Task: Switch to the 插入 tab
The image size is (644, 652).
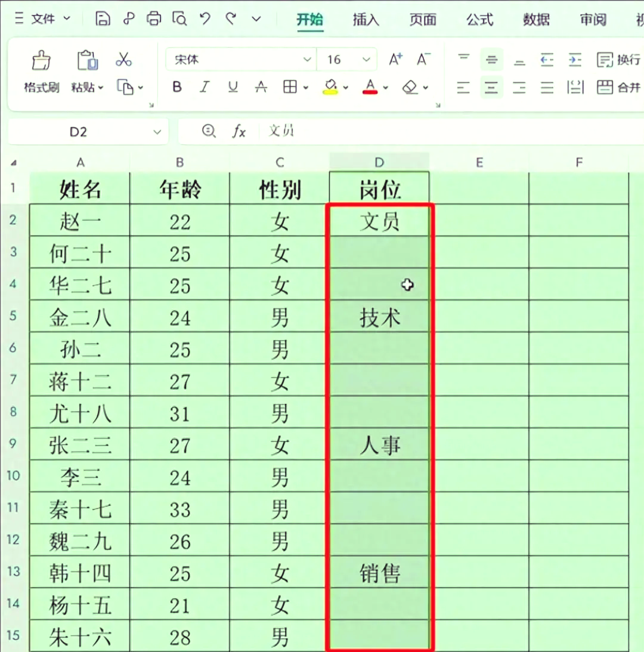Action: pos(366,19)
